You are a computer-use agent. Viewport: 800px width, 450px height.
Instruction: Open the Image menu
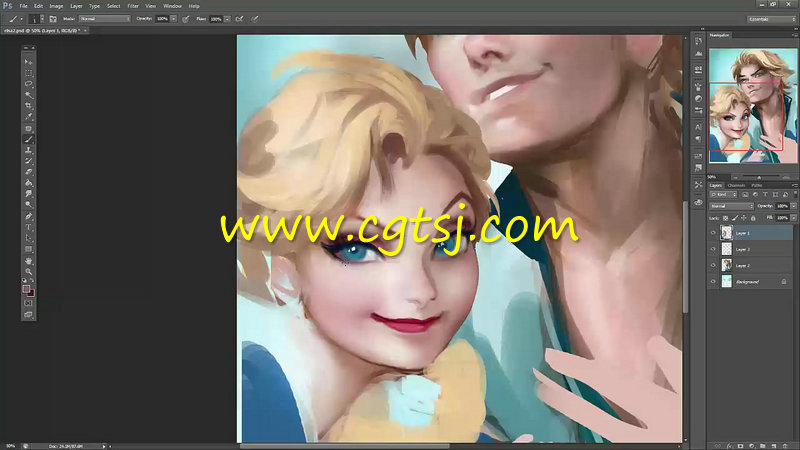click(x=56, y=6)
